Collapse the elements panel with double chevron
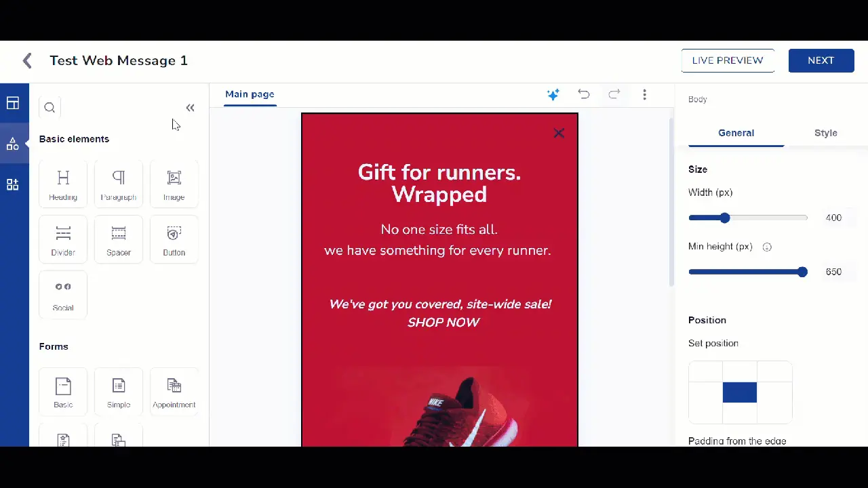 (190, 108)
